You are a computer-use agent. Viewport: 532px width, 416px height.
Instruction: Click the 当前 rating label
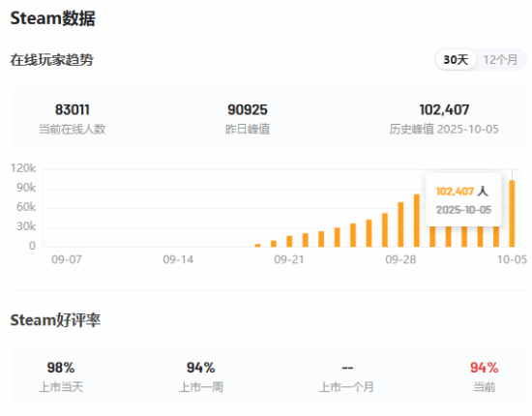click(x=485, y=387)
